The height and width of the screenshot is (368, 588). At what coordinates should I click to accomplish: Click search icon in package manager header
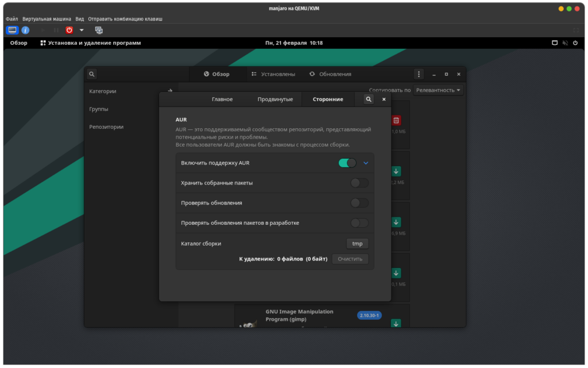pos(92,74)
